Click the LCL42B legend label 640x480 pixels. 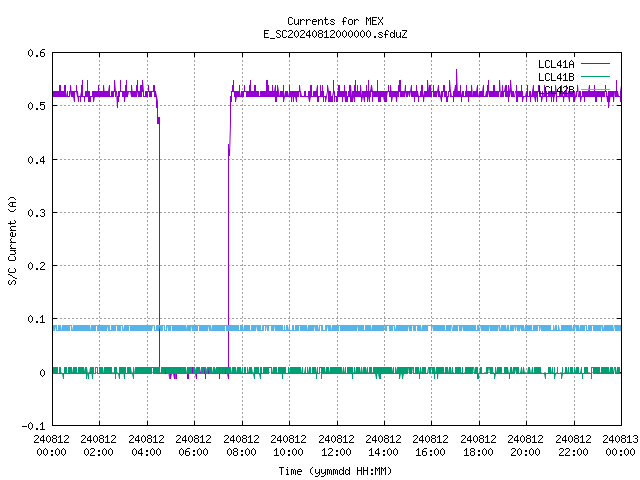click(556, 90)
